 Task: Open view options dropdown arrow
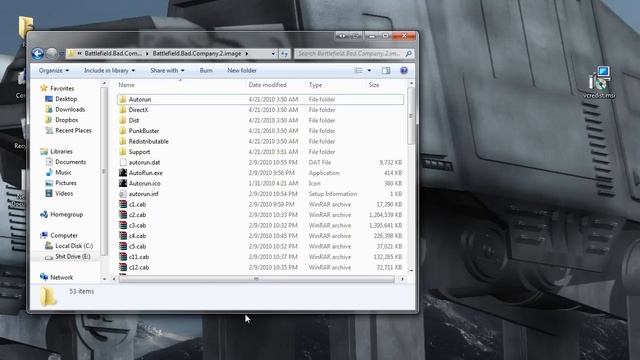click(369, 71)
